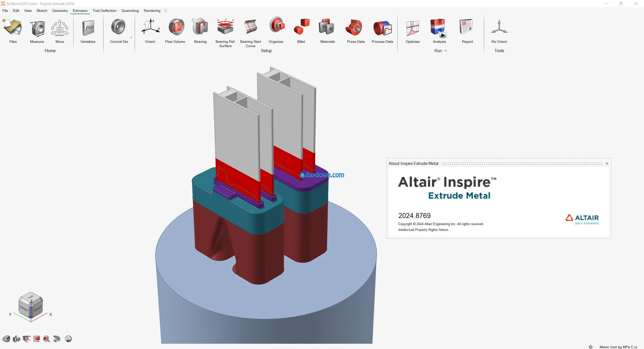Click the RIGHT face of view cube
The width and height of the screenshot is (644, 349).
(37, 308)
